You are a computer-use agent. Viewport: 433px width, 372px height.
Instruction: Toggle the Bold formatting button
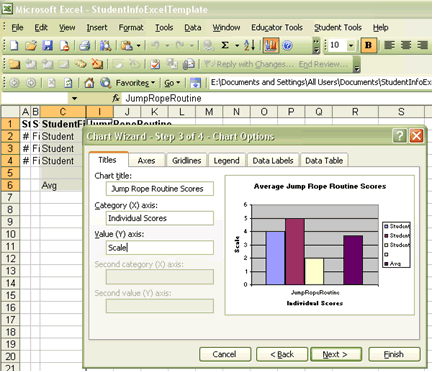click(368, 45)
